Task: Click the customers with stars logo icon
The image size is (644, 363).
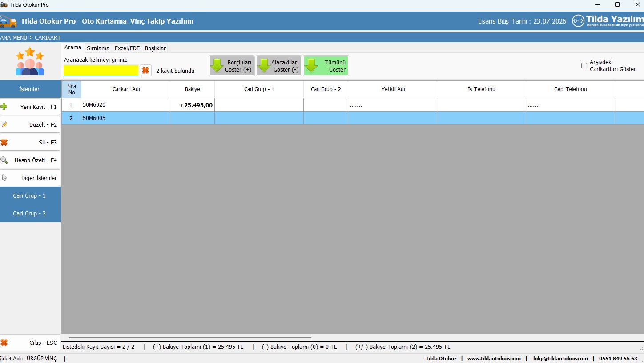Action: pos(30,61)
